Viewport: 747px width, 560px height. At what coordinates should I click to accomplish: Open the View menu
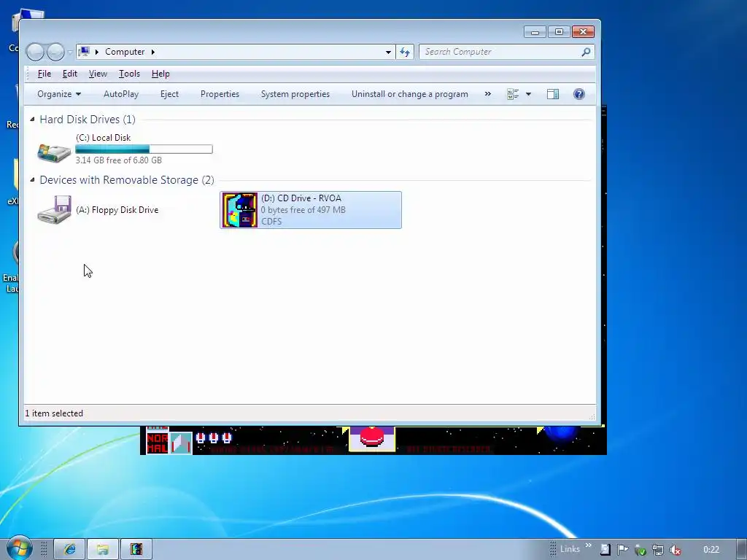click(98, 74)
